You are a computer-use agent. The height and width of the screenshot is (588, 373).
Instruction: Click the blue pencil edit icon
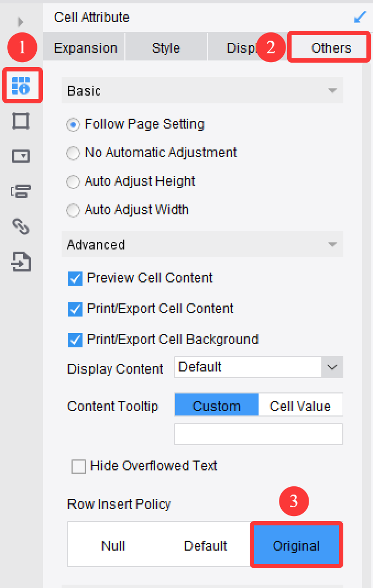tap(360, 17)
